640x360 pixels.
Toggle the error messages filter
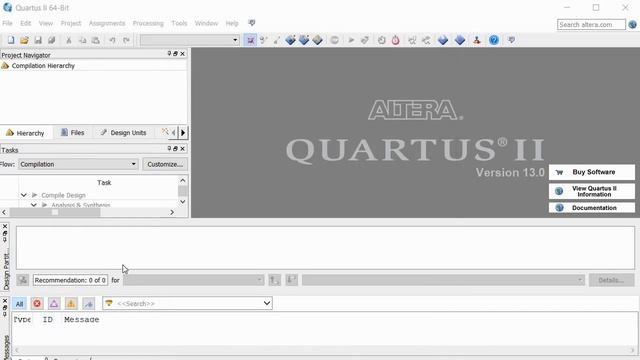(37, 303)
